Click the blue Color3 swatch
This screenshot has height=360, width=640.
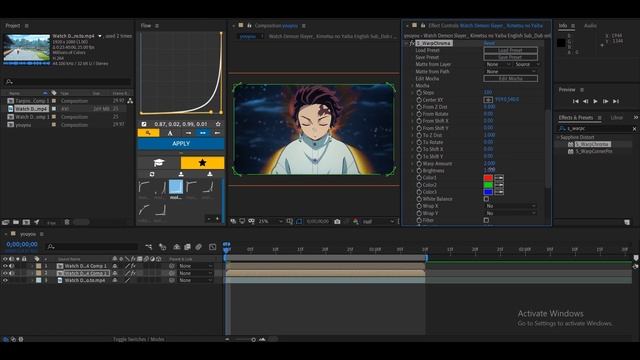488,192
